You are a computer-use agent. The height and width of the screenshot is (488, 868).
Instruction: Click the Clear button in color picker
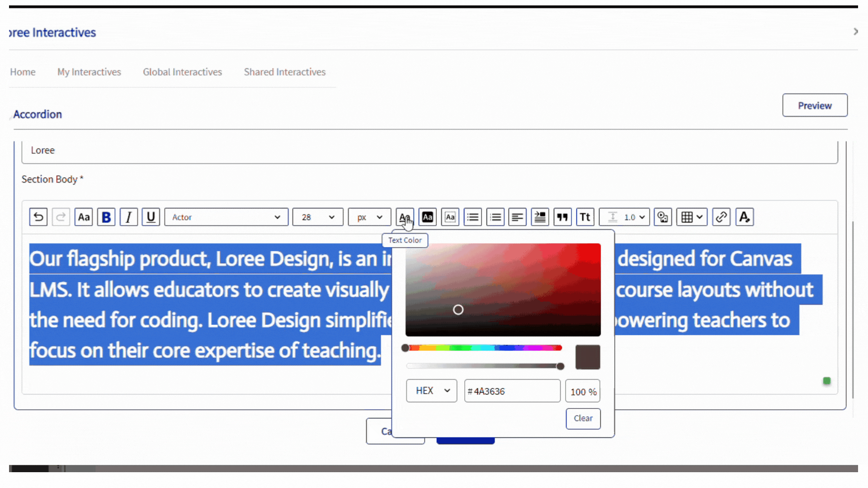coord(583,418)
